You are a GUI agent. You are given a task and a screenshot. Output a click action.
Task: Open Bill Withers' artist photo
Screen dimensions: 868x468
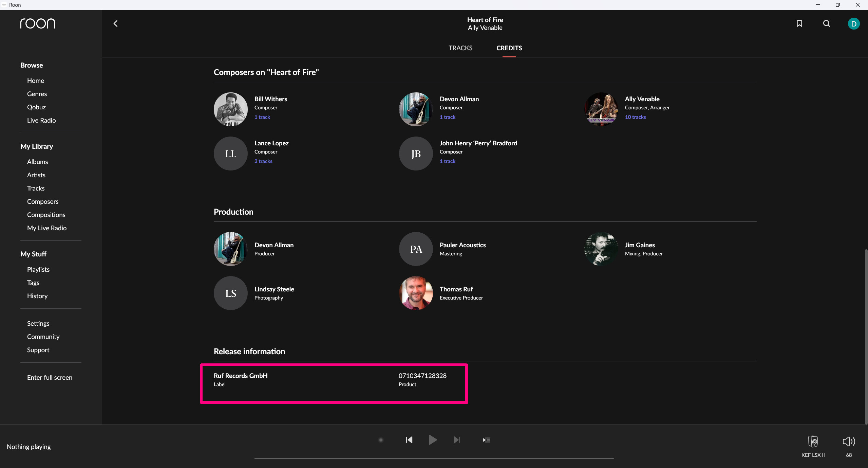(230, 109)
